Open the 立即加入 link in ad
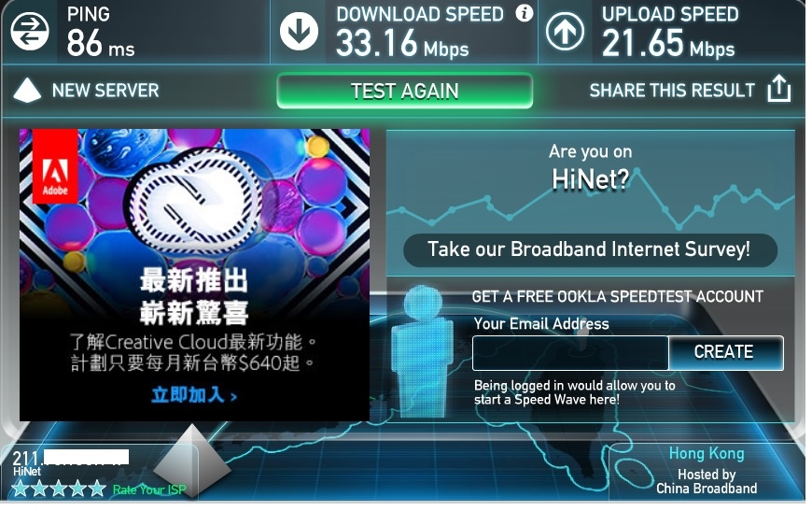The width and height of the screenshot is (812, 511). [x=194, y=395]
